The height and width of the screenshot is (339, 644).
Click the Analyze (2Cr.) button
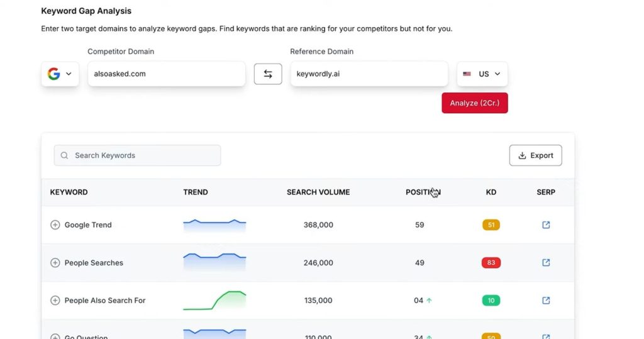475,103
